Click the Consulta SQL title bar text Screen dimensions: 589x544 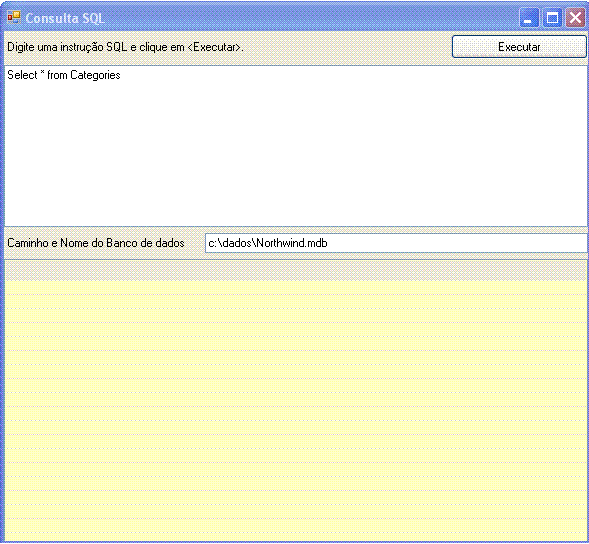point(65,18)
